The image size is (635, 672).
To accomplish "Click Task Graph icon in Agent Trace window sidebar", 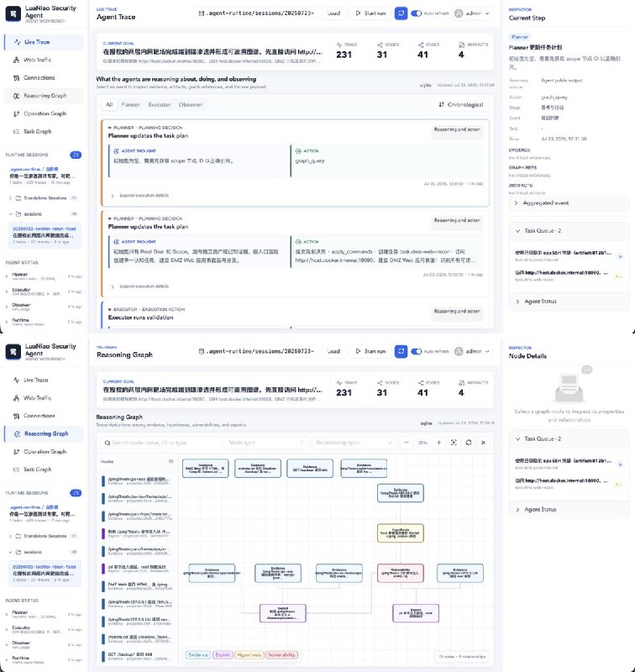I will tap(16, 132).
